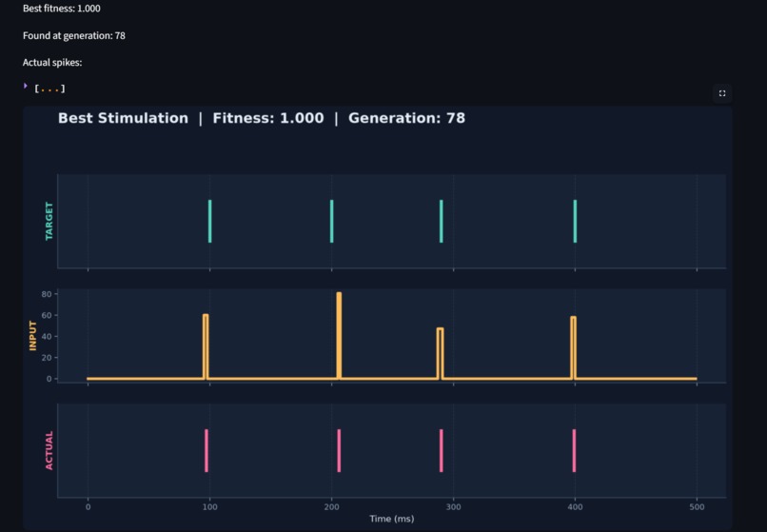Click the 0 tick label on time axis

[88, 507]
